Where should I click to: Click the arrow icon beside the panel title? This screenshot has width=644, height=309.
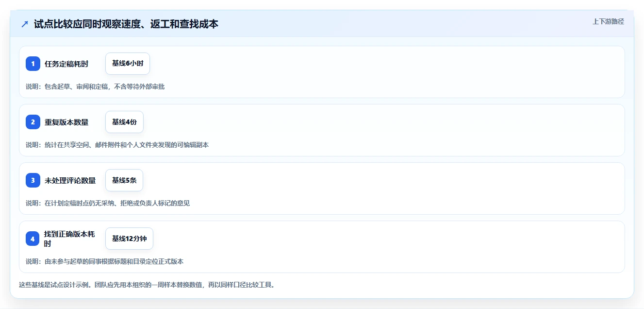tap(25, 24)
